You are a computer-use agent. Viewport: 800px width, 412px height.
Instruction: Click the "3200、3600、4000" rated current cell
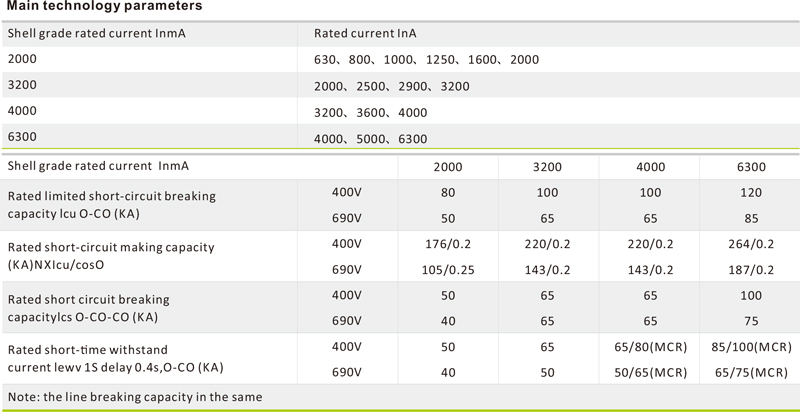click(370, 113)
